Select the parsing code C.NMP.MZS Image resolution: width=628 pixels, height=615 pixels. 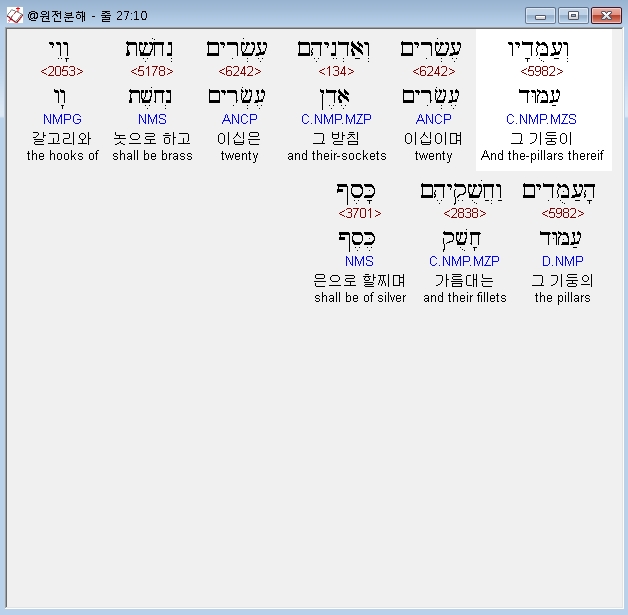(x=541, y=119)
